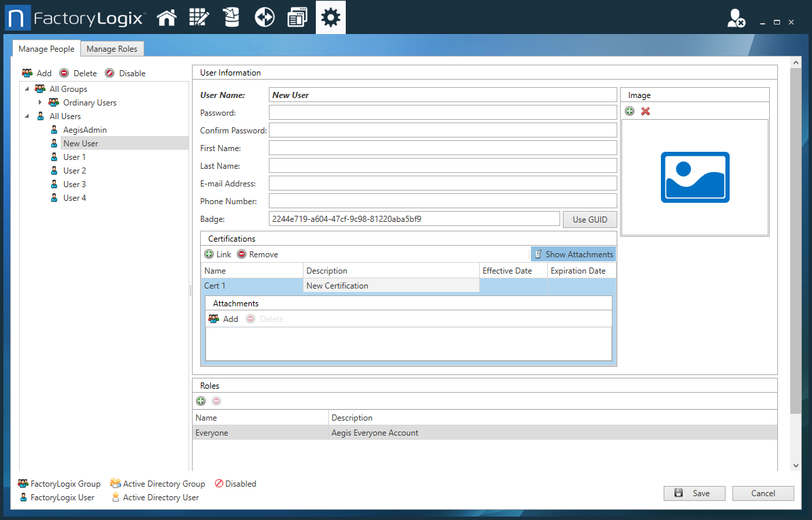Click the Disable icon above the user tree

pyautogui.click(x=123, y=73)
